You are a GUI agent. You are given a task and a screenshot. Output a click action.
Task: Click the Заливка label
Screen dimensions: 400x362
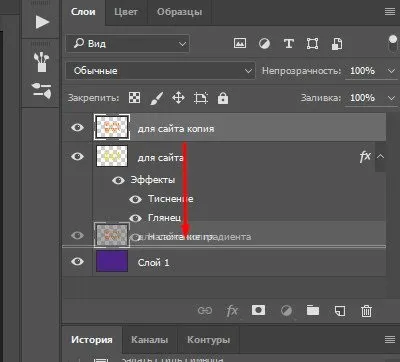[x=321, y=98]
